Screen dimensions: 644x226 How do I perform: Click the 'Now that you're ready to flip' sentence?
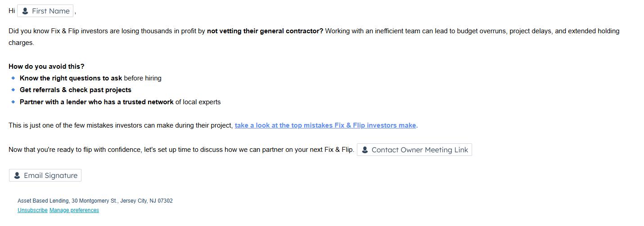(180, 150)
